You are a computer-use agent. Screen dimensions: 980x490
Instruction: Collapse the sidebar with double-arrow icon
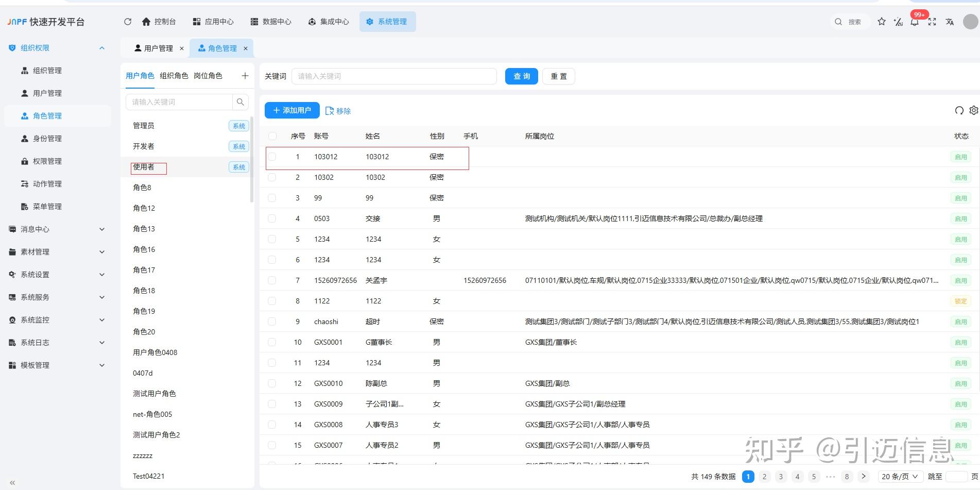(x=12, y=483)
